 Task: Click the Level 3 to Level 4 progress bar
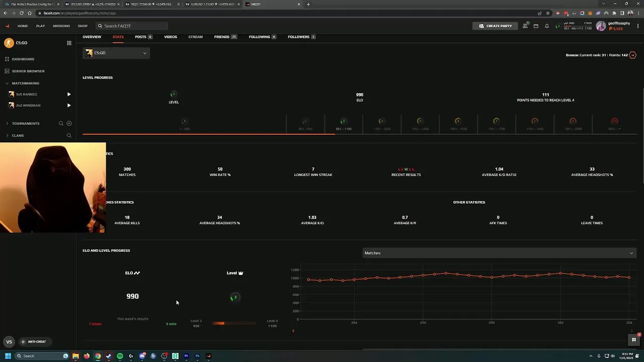tap(234, 323)
